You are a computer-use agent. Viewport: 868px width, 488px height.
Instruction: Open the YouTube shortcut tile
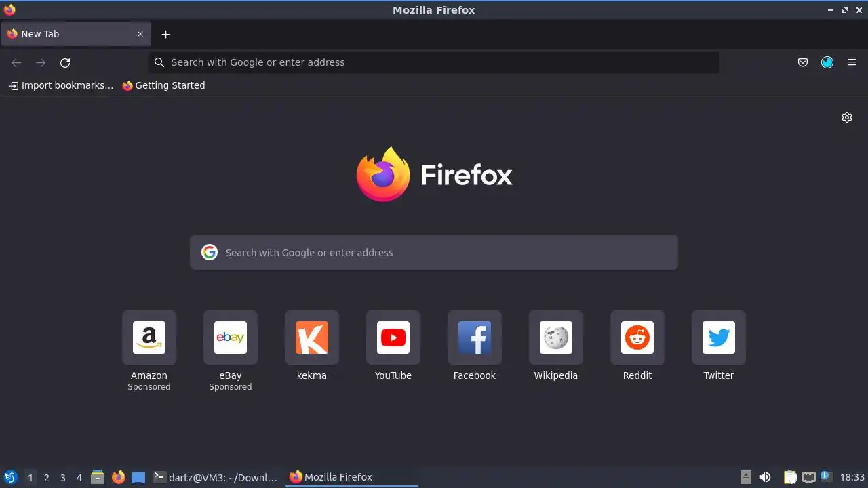[x=393, y=338]
